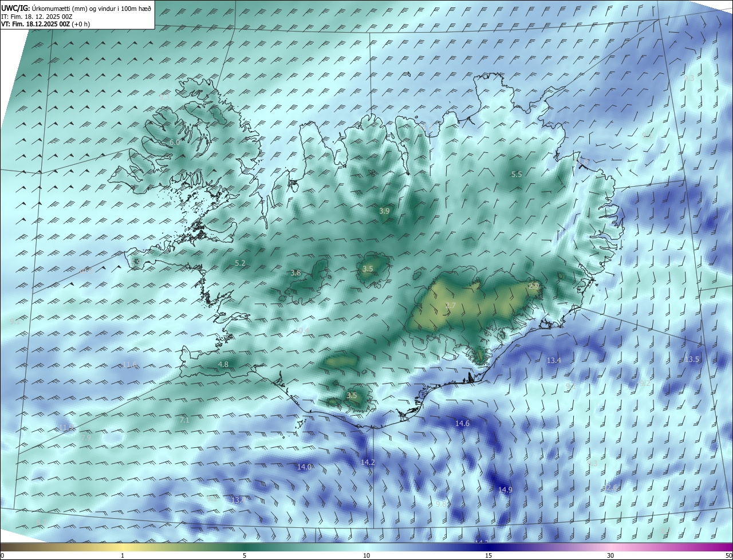Click the colorbar tick label 50
The width and height of the screenshot is (733, 560).
click(728, 555)
